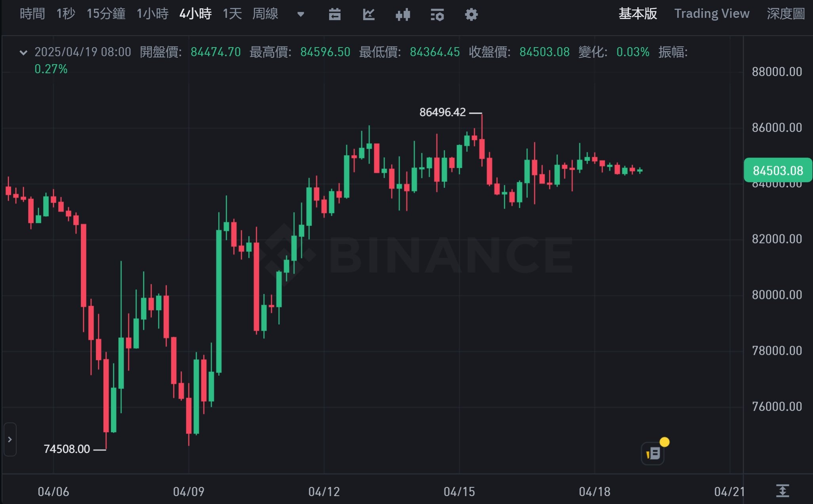Switch to Trading View tab
The height and width of the screenshot is (504, 813).
click(712, 14)
